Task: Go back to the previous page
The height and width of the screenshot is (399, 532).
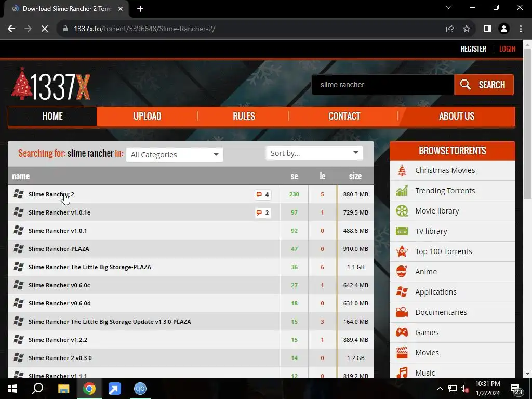Action: (x=11, y=29)
